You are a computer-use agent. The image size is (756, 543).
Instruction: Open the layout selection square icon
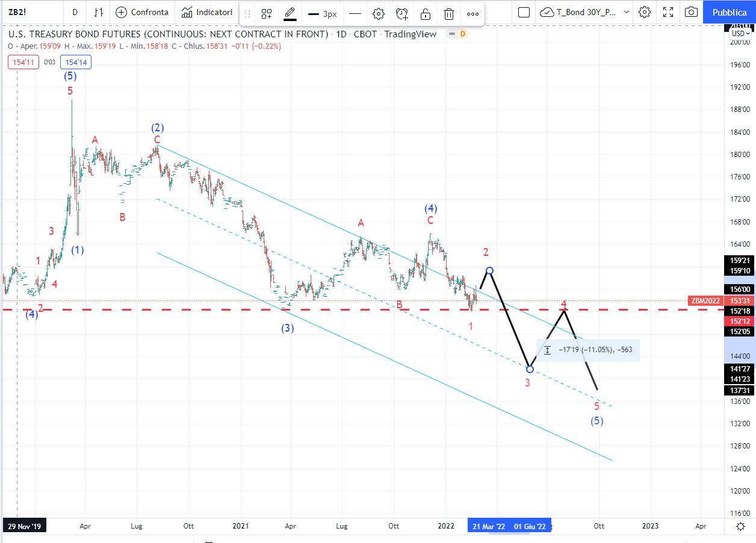click(524, 12)
